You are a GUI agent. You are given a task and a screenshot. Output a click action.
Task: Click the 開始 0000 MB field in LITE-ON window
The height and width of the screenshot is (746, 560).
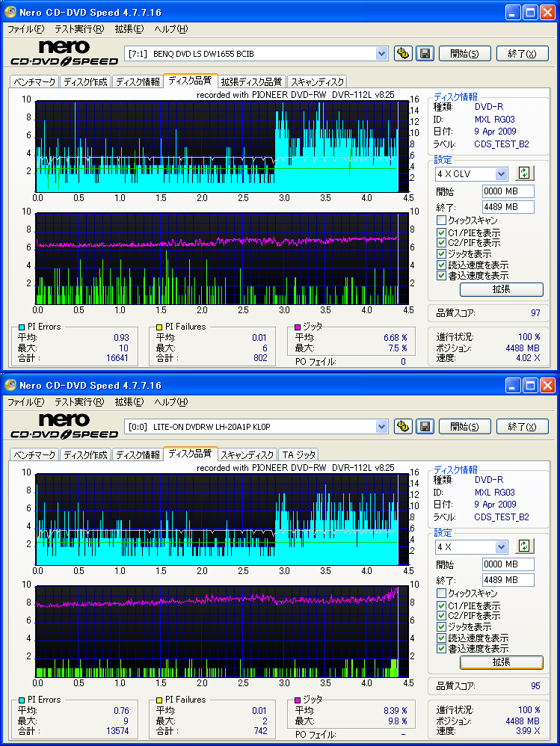coord(508,564)
